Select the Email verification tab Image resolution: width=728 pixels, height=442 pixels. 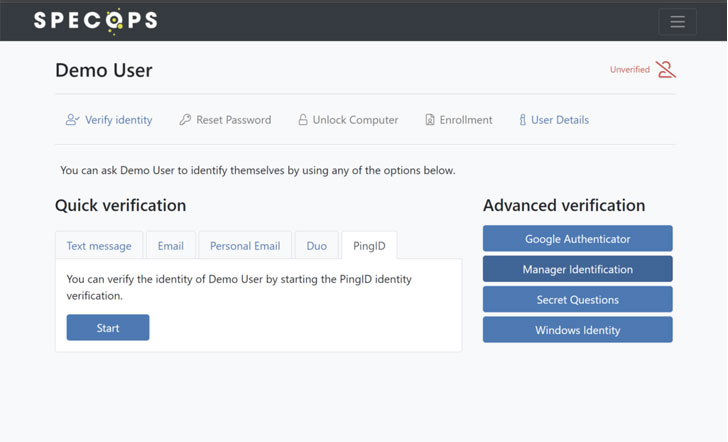point(170,246)
